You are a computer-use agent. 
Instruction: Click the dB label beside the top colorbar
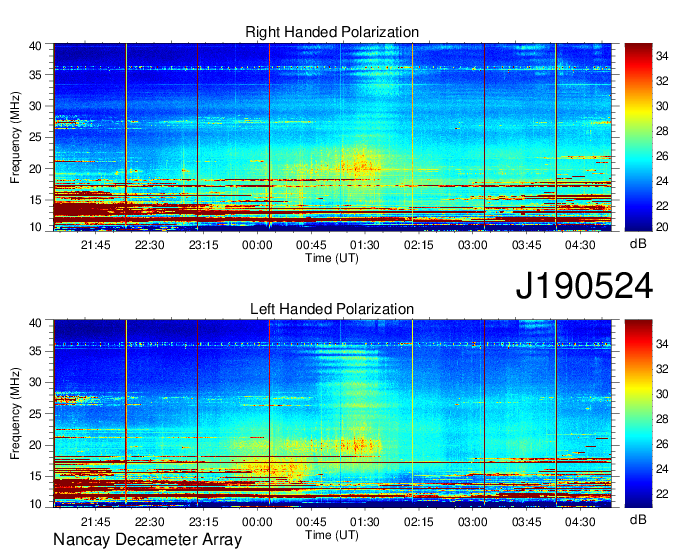(638, 243)
